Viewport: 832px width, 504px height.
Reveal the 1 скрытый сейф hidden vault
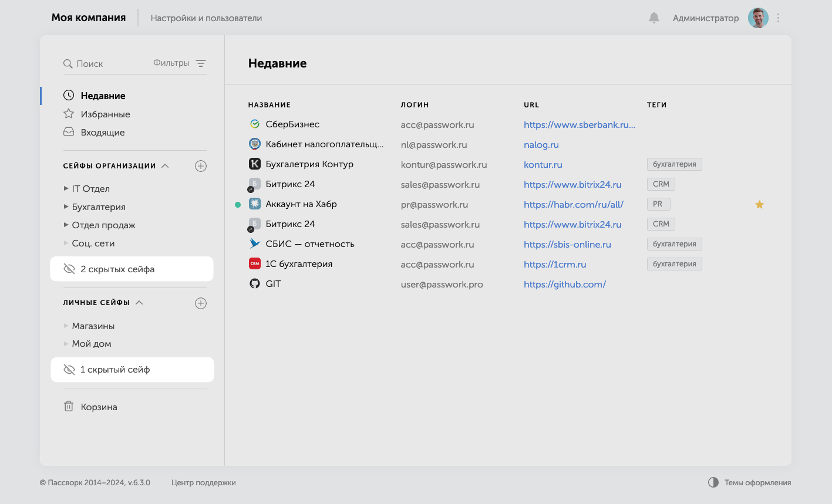pos(132,370)
